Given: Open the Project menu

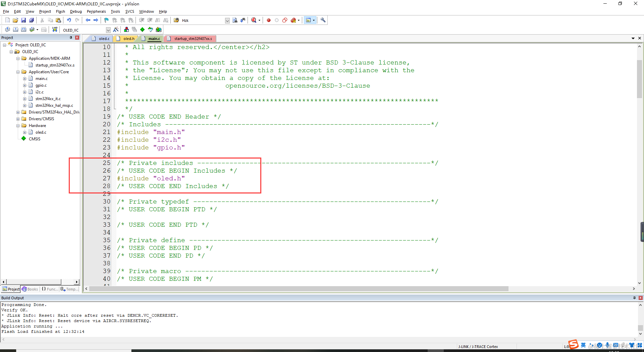Looking at the screenshot, I should (x=45, y=11).
